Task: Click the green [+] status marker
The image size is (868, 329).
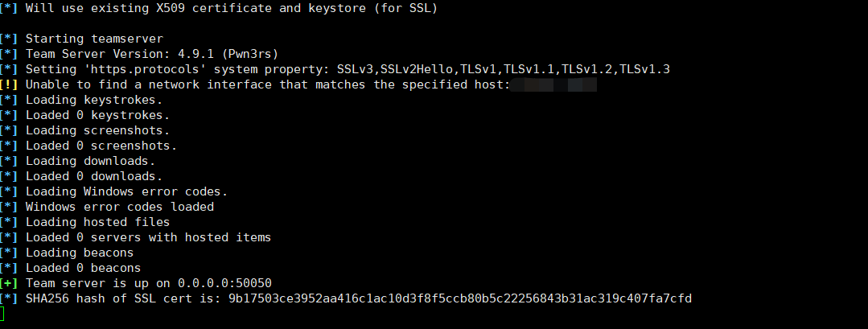Action: tap(8, 283)
